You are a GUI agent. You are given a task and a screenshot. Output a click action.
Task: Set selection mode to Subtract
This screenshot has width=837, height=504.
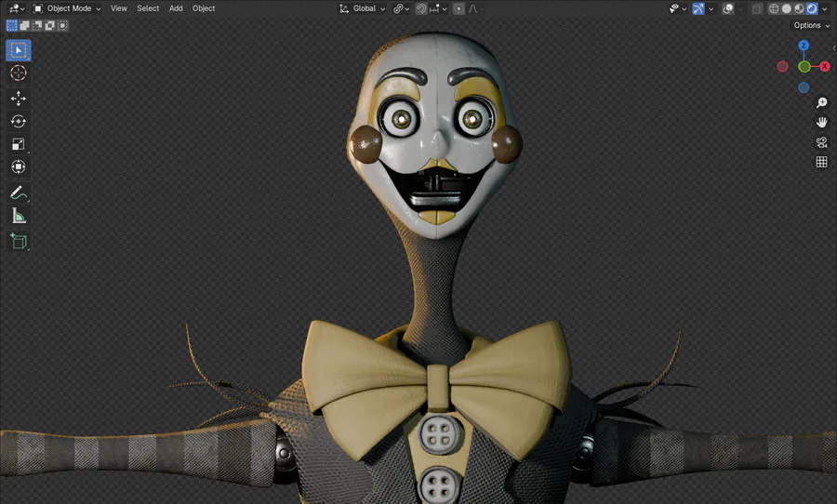pyautogui.click(x=37, y=25)
